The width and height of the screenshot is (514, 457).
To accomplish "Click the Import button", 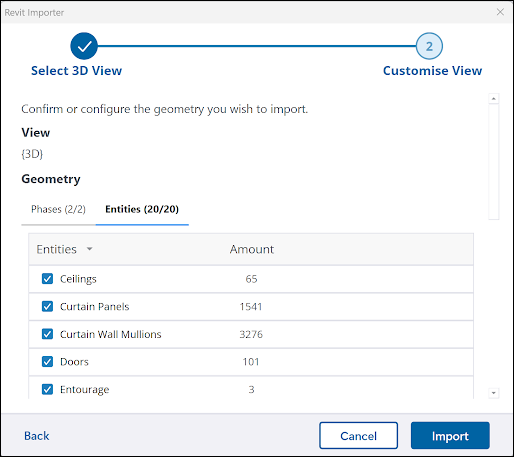I will coord(450,436).
